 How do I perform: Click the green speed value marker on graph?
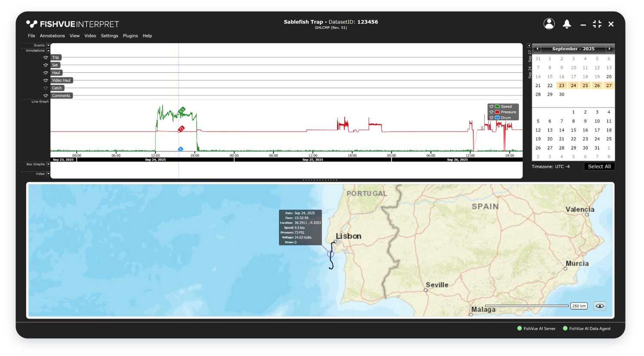point(182,110)
